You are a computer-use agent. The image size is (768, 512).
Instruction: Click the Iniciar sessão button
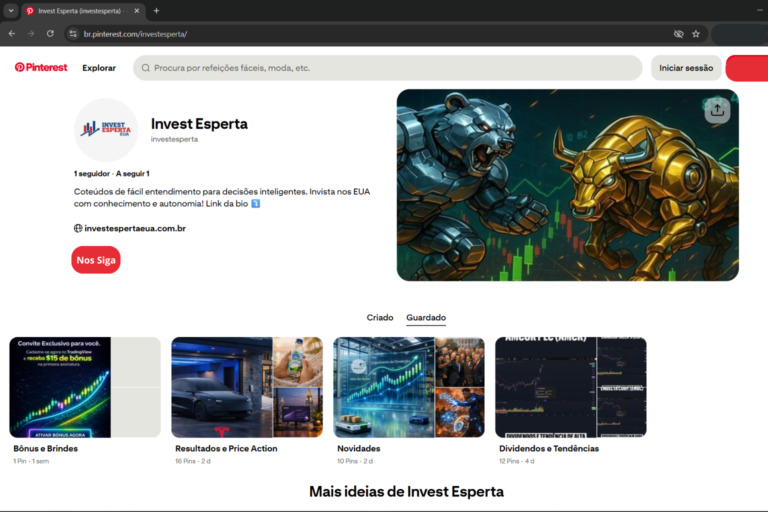click(x=686, y=68)
